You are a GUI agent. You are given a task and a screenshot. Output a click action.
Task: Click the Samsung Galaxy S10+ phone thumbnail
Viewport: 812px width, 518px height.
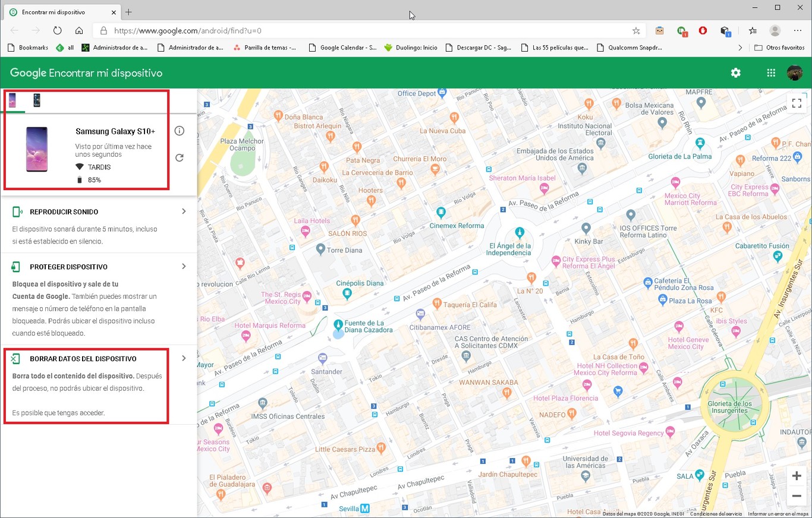[x=37, y=149]
